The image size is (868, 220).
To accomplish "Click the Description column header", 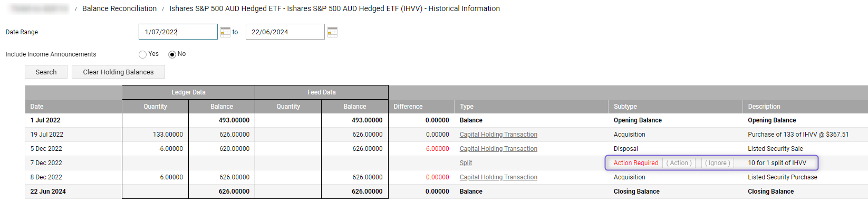I will click(x=764, y=107).
